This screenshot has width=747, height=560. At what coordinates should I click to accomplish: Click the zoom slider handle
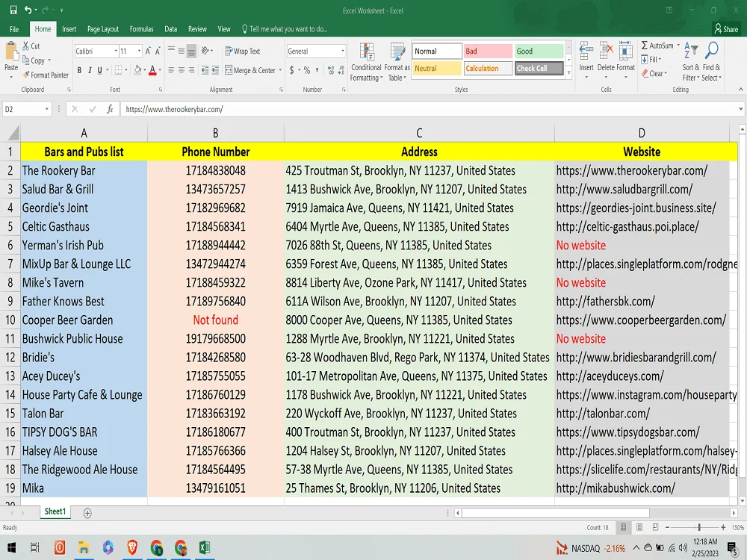(699, 527)
